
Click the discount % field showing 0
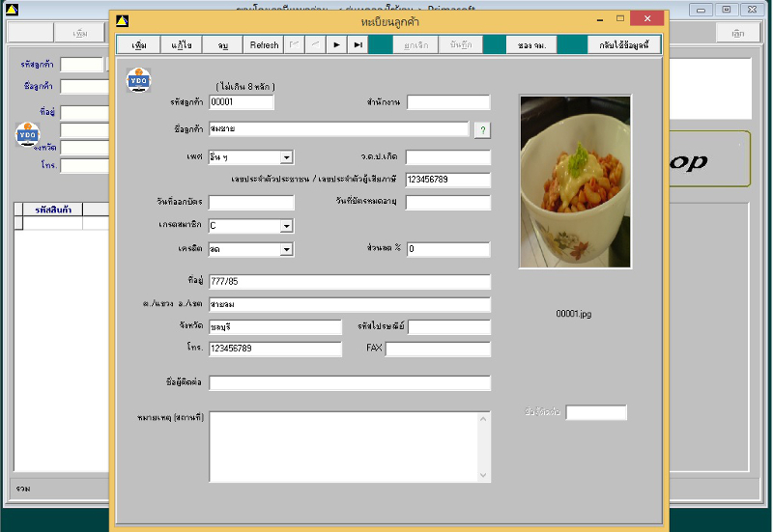click(x=448, y=249)
